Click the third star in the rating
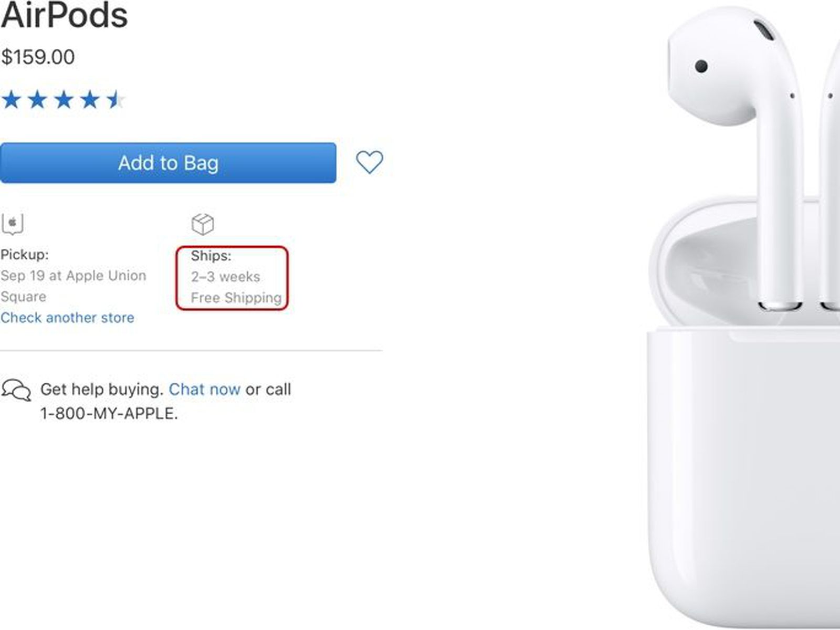This screenshot has height=630, width=840. coord(64,99)
